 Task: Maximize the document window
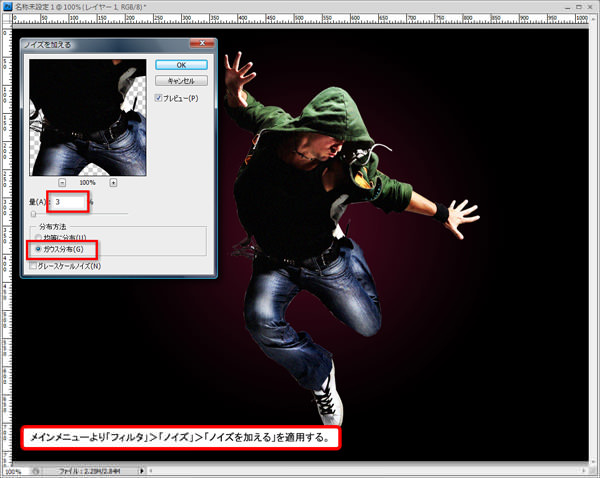tap(579, 7)
